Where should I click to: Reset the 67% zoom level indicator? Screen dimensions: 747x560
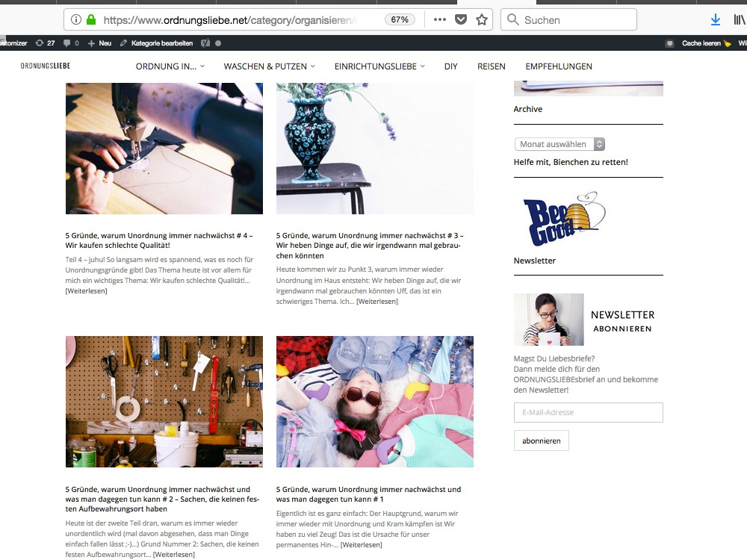[401, 19]
